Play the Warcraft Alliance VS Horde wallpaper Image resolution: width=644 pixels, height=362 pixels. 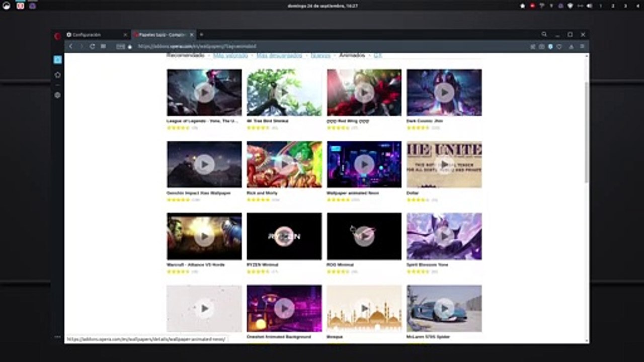tap(204, 236)
